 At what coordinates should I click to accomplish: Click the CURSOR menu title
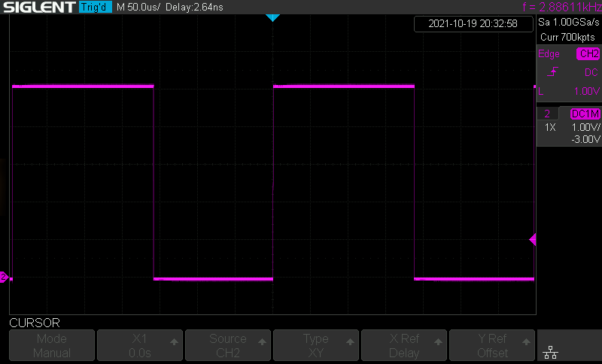35,323
